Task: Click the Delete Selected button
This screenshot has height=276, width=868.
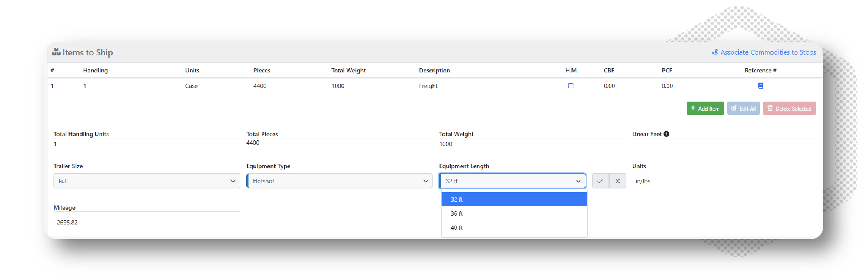Action: pyautogui.click(x=789, y=108)
